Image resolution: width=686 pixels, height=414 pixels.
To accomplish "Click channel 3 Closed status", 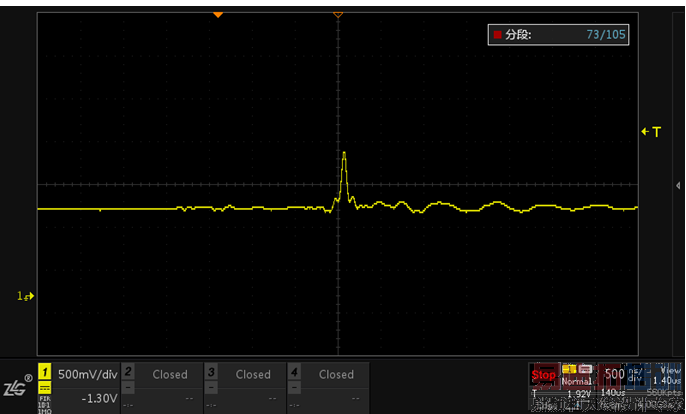I will point(253,375).
